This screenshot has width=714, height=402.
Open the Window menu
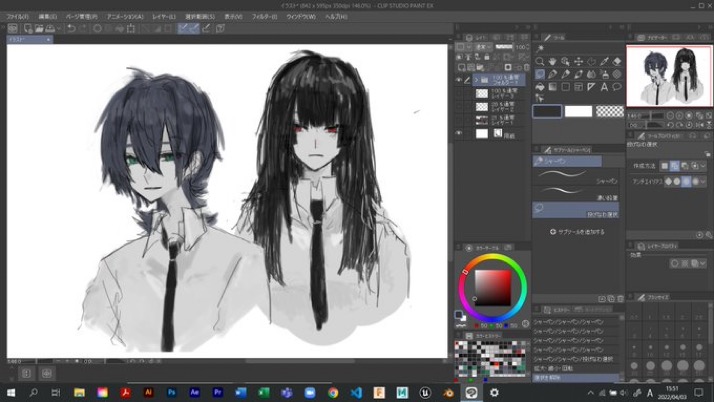coord(301,16)
